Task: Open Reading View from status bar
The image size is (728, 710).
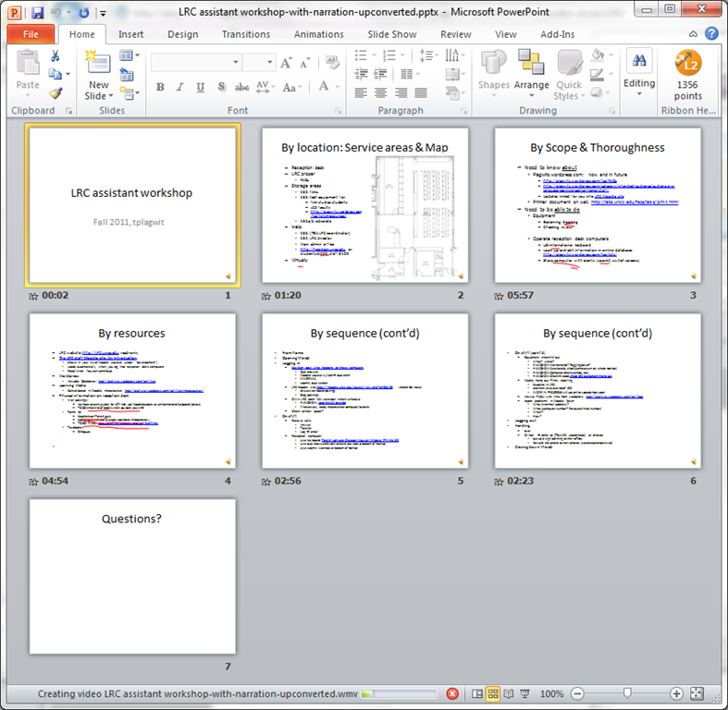Action: tap(510, 693)
